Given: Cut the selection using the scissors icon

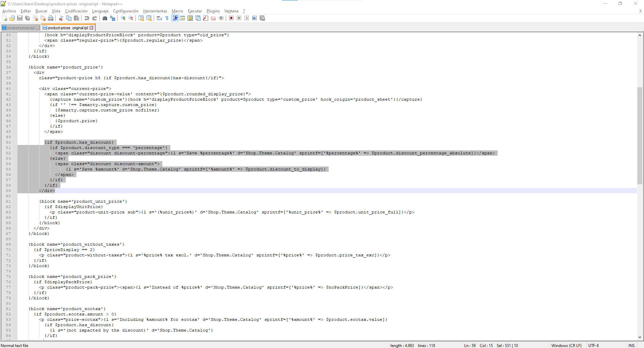Looking at the screenshot, I should [x=61, y=18].
